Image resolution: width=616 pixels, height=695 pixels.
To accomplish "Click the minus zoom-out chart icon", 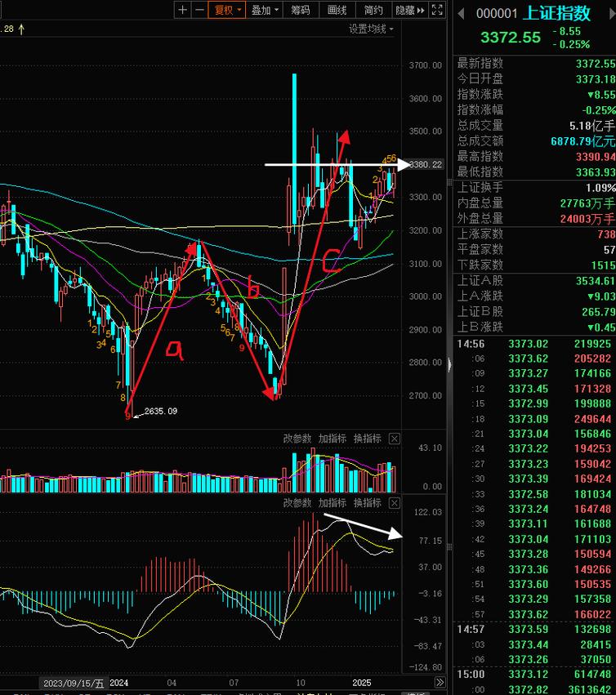I will (x=199, y=10).
